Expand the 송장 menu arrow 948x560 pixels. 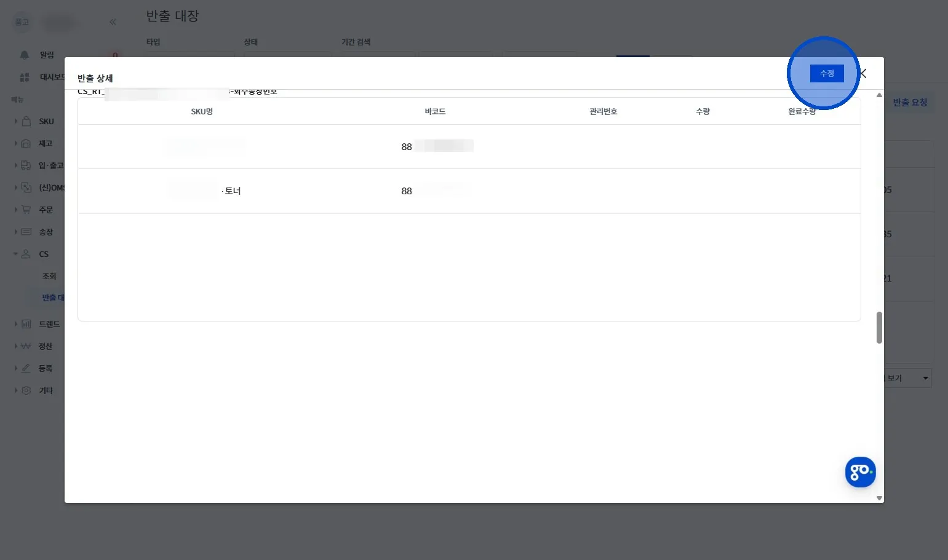coord(16,232)
